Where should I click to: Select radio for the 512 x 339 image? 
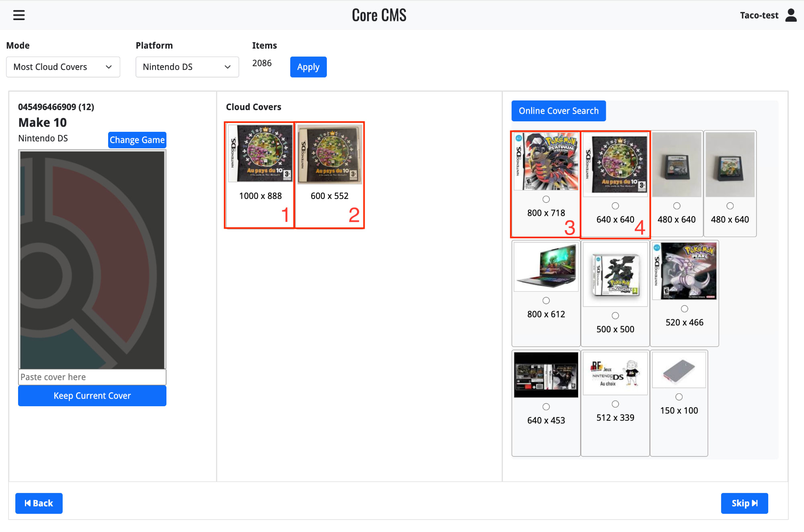point(615,404)
